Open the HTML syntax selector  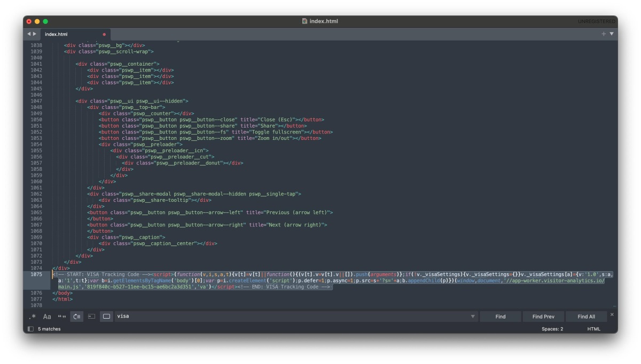click(x=593, y=329)
